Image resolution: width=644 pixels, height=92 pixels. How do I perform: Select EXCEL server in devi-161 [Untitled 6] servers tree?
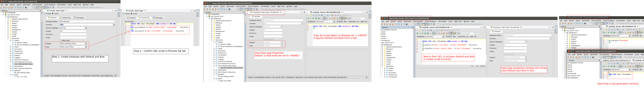coord(384,34)
